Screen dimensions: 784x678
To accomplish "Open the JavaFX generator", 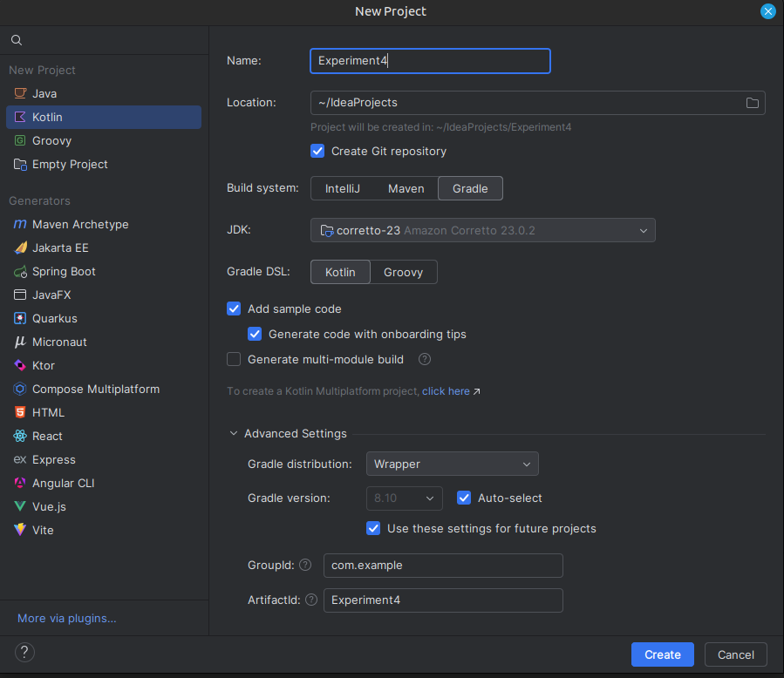I will [x=52, y=295].
